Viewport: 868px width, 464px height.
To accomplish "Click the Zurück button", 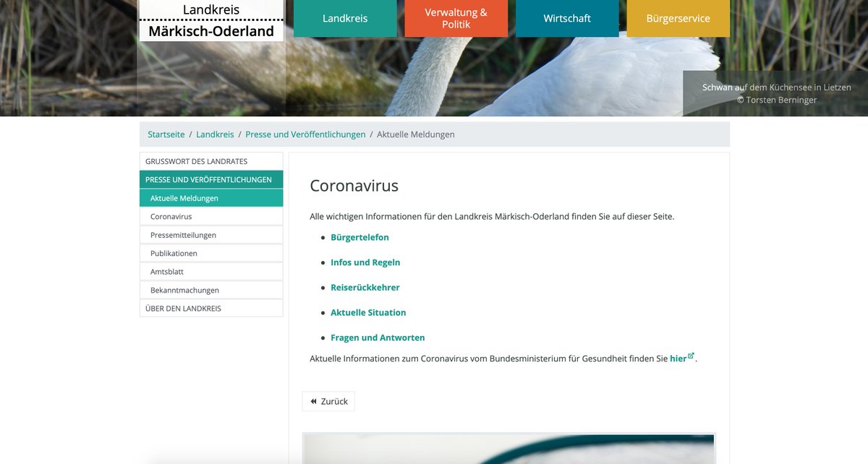I will [328, 401].
